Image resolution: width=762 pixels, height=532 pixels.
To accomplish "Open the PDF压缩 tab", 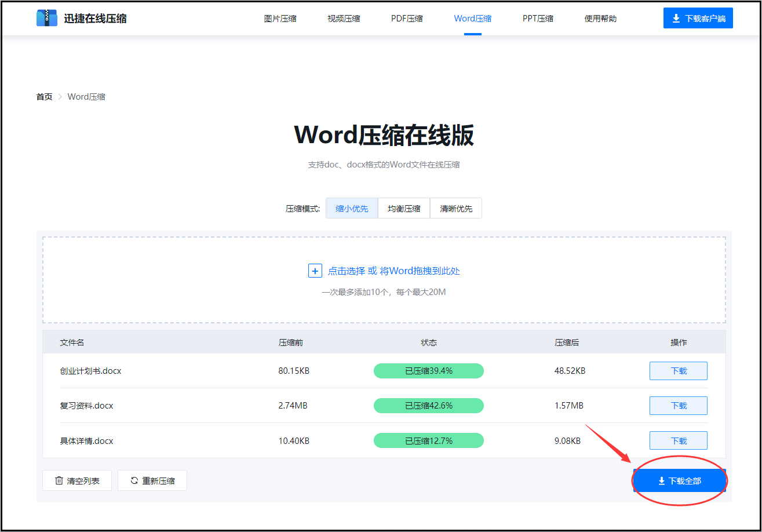I will click(407, 18).
